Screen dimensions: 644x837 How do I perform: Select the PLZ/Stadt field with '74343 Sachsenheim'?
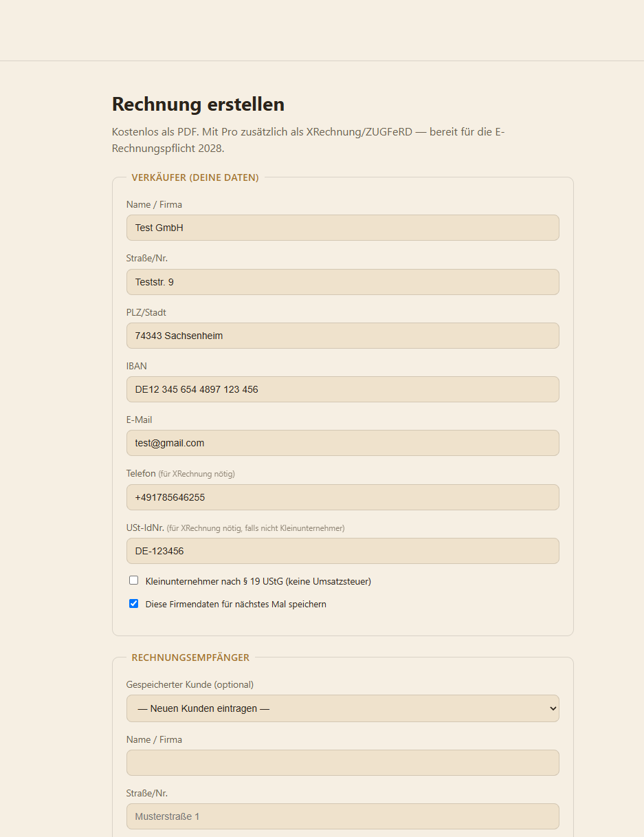click(342, 336)
